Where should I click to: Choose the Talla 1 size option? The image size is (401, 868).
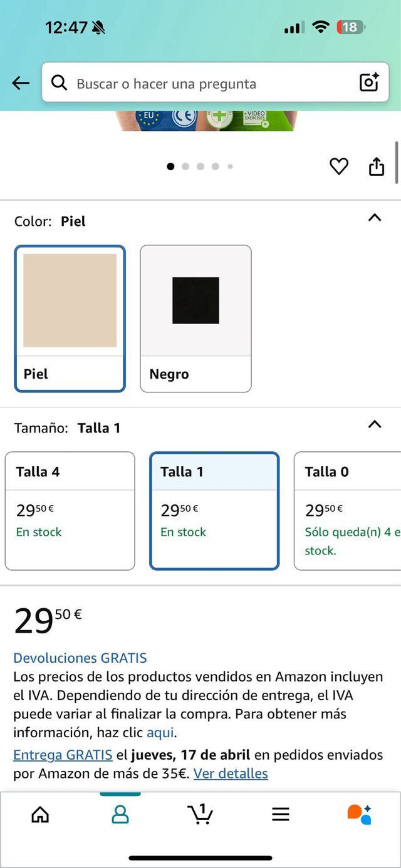point(214,511)
